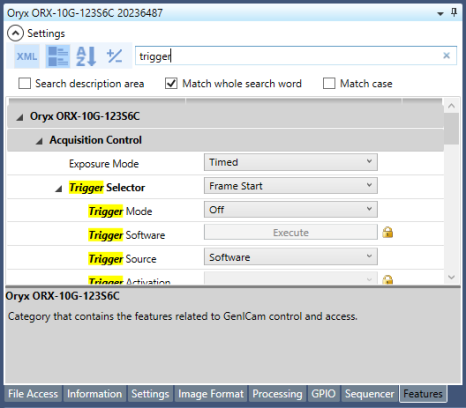Collapse the Trigger Selector node
This screenshot has width=466, height=408.
(59, 189)
